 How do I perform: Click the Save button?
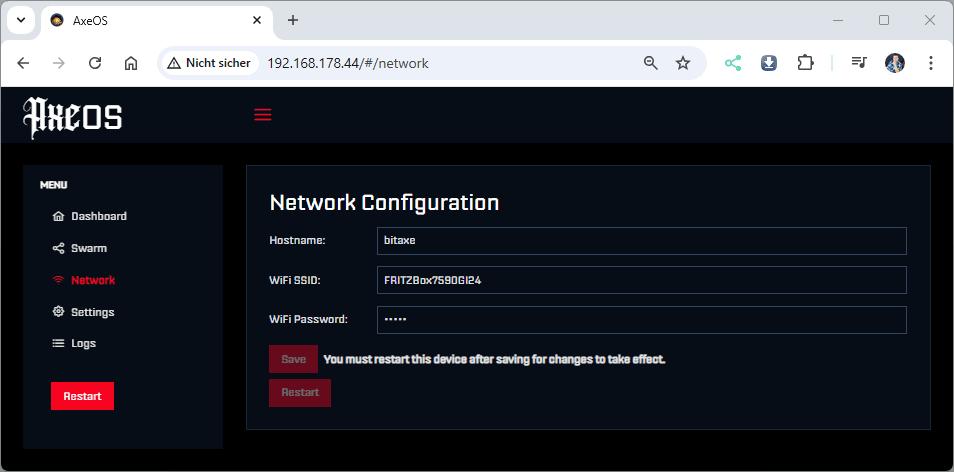tap(293, 359)
